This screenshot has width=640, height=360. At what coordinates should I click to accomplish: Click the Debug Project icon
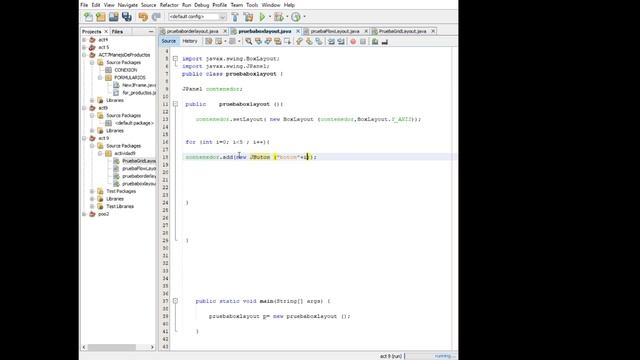(279, 17)
